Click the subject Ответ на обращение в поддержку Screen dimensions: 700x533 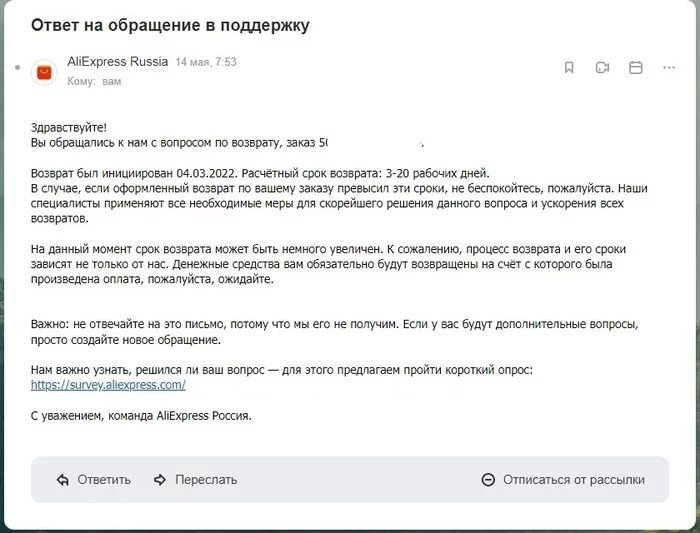coord(170,25)
